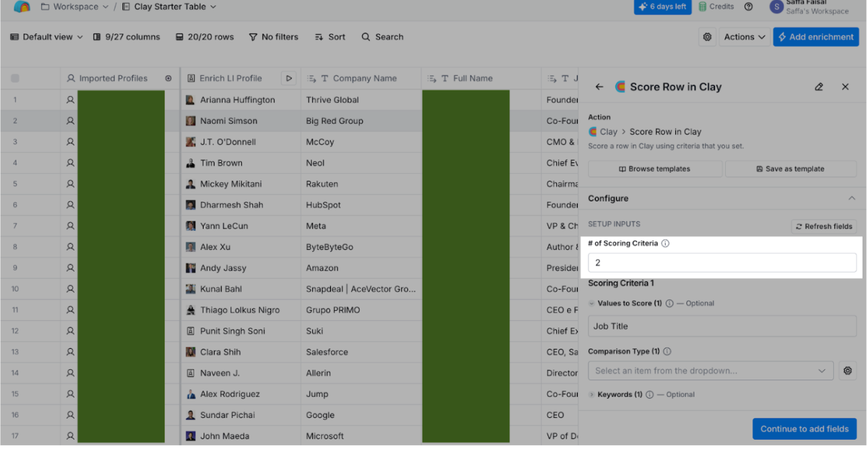Open Credits in top bar
868x452 pixels.
coord(715,7)
